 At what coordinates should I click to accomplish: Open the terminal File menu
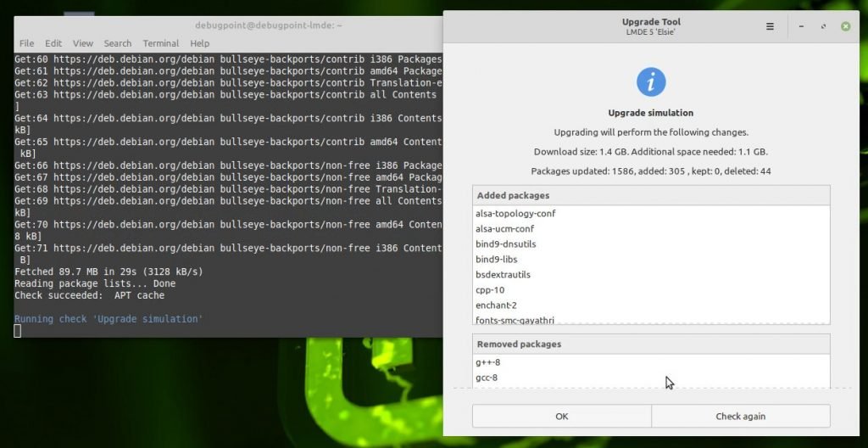point(27,43)
